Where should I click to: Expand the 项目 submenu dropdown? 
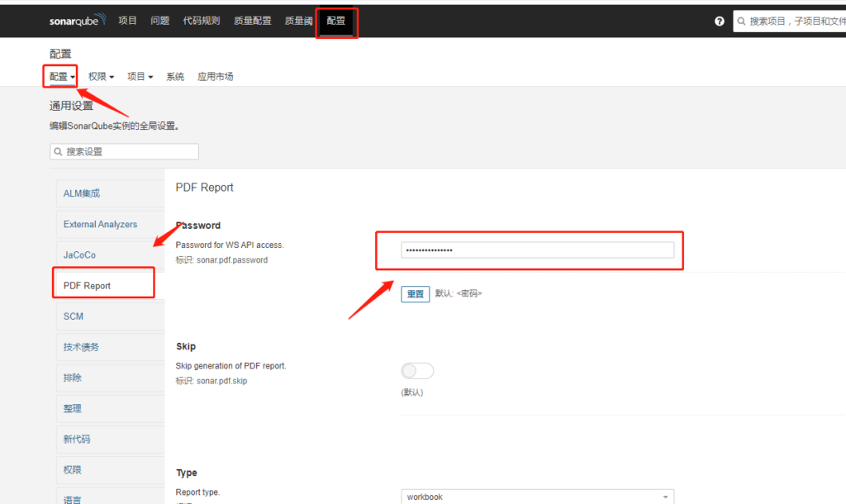(140, 77)
